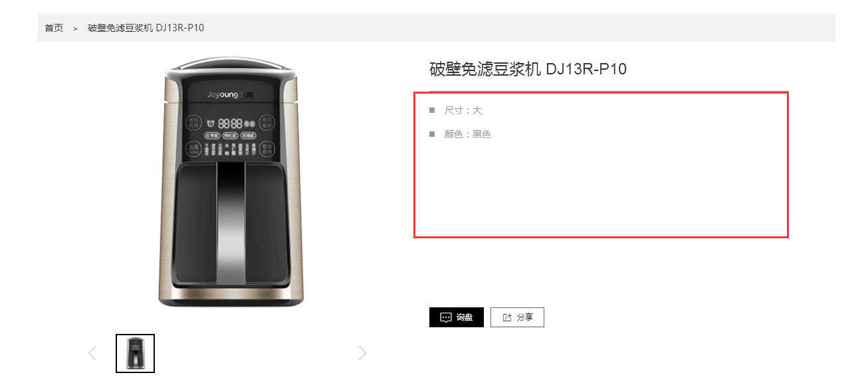Select the soy milk maker thumbnail
Screen dimensions: 868x387
click(135, 353)
